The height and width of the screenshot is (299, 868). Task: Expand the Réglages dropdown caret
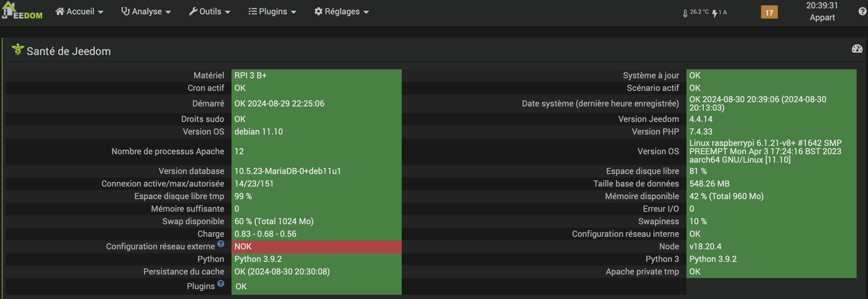coord(366,12)
